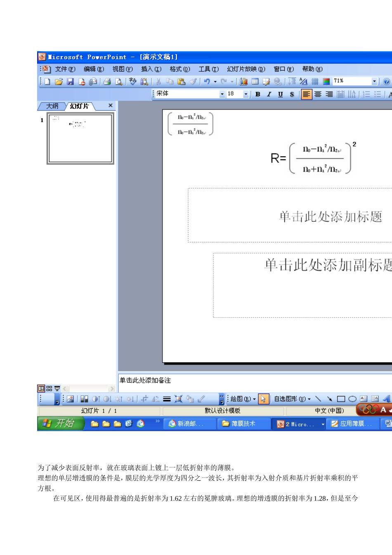The height and width of the screenshot is (555, 392).
Task: Close the outline/slides pane
Action: pyautogui.click(x=111, y=106)
